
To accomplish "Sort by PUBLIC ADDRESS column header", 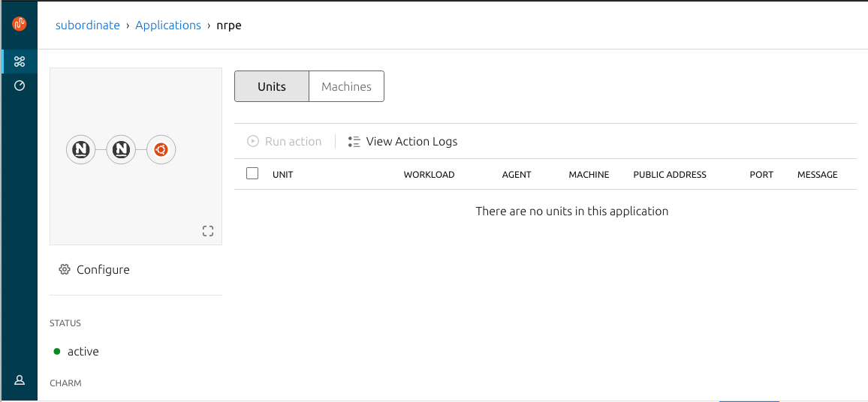I will (x=670, y=175).
